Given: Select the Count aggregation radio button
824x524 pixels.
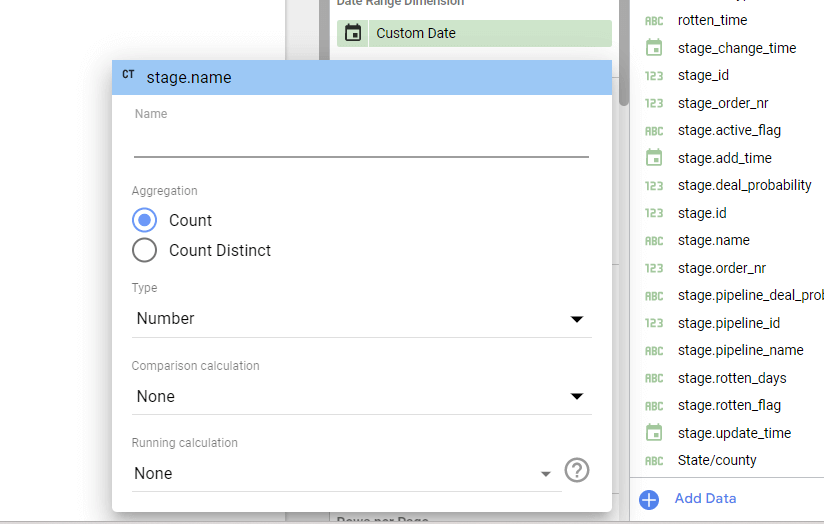Looking at the screenshot, I should point(145,220).
